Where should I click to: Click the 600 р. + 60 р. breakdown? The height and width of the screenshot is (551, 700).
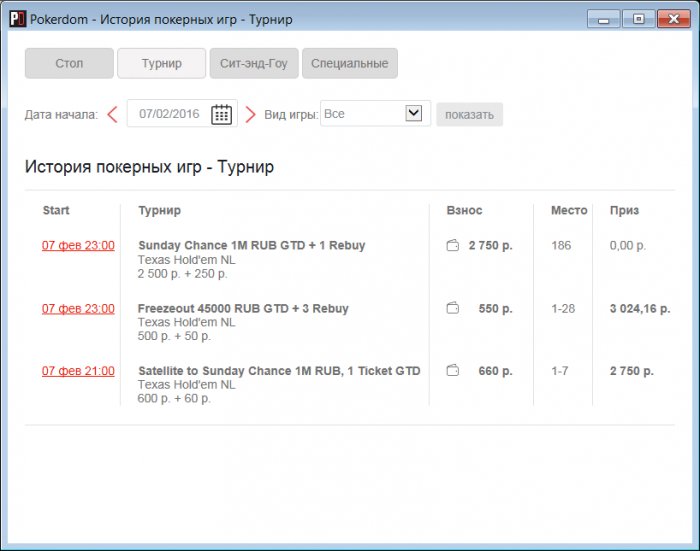pos(174,398)
